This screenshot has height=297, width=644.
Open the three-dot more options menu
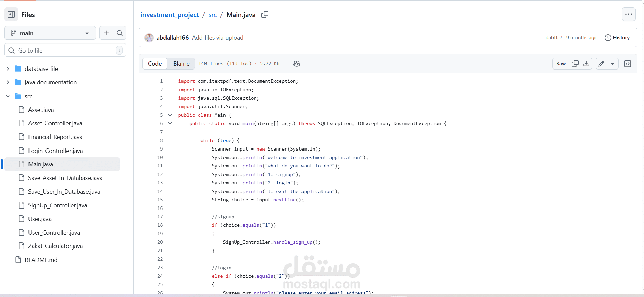click(628, 14)
